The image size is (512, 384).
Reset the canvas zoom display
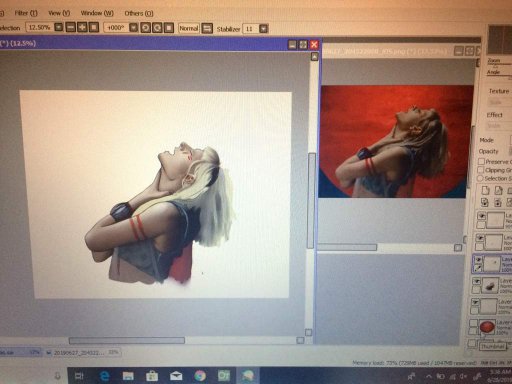point(94,27)
